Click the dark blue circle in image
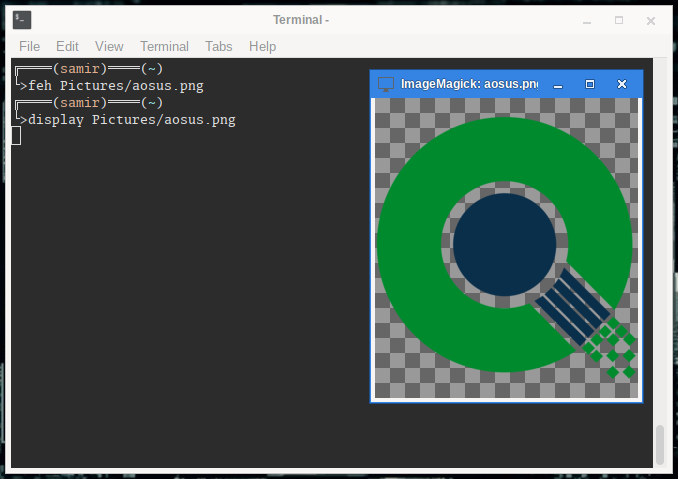 point(504,244)
